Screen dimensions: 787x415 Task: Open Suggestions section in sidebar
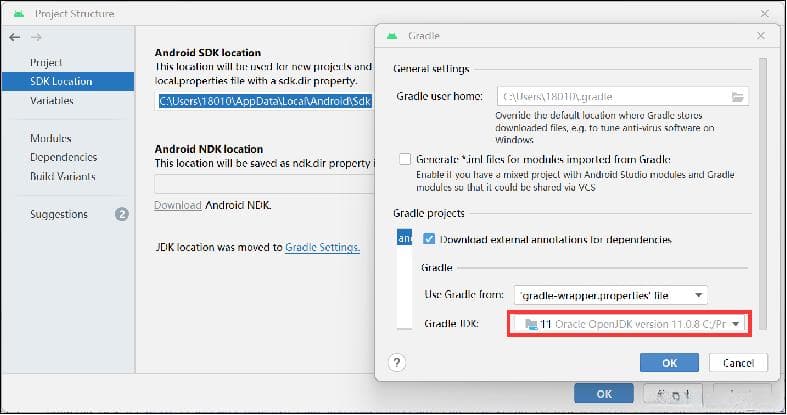point(59,214)
